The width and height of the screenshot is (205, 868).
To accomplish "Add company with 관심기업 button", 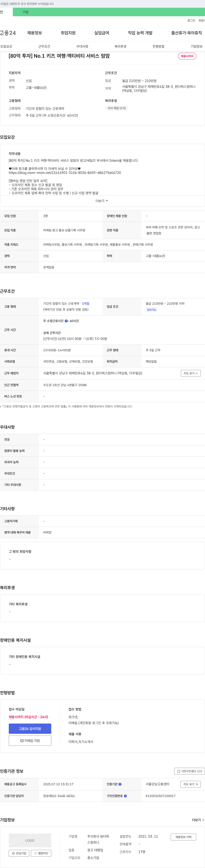I will [x=19, y=853].
